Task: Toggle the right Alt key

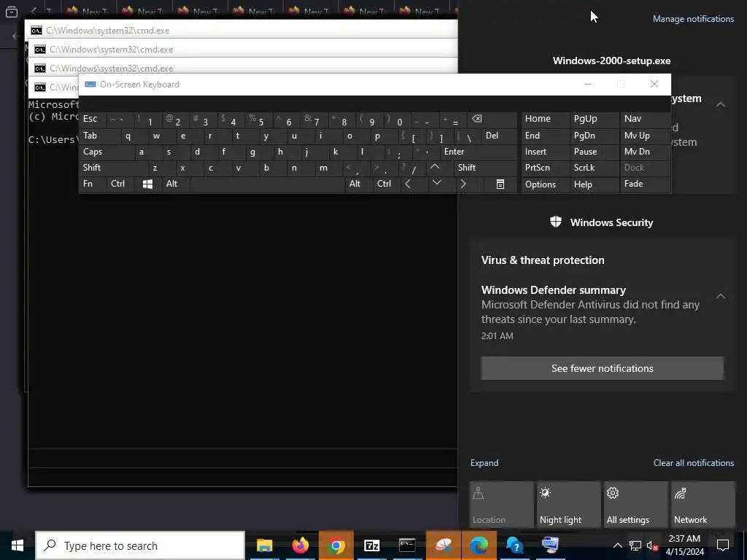Action: coord(358,184)
